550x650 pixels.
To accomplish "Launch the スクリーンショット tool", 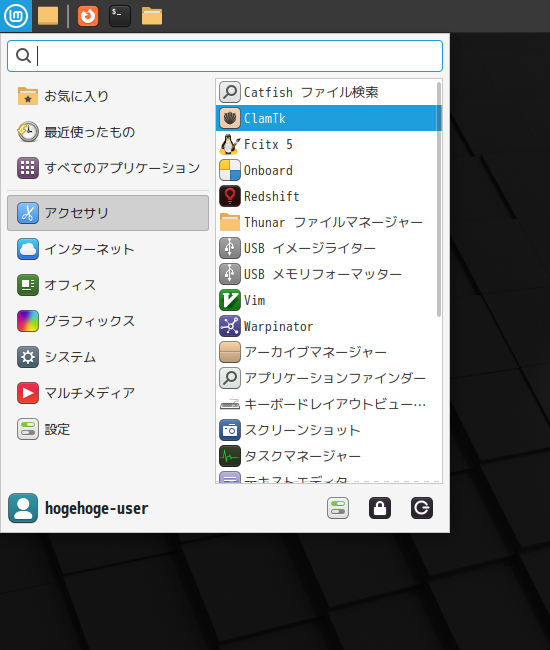I will (x=328, y=430).
